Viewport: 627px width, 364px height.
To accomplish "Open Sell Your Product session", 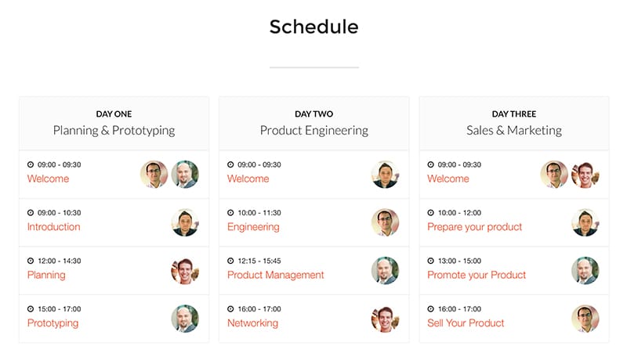I will (466, 323).
